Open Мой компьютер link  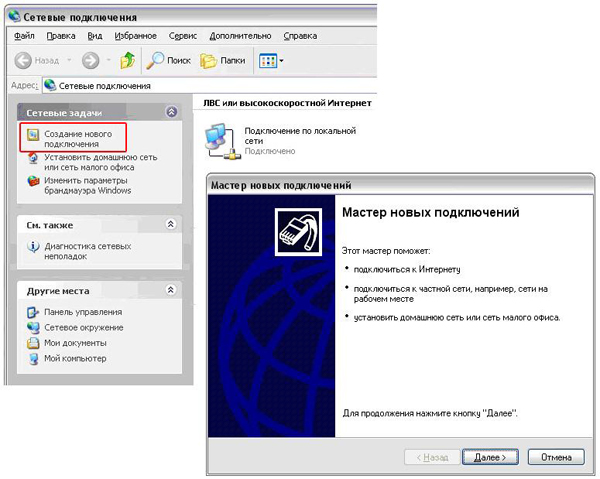75,358
